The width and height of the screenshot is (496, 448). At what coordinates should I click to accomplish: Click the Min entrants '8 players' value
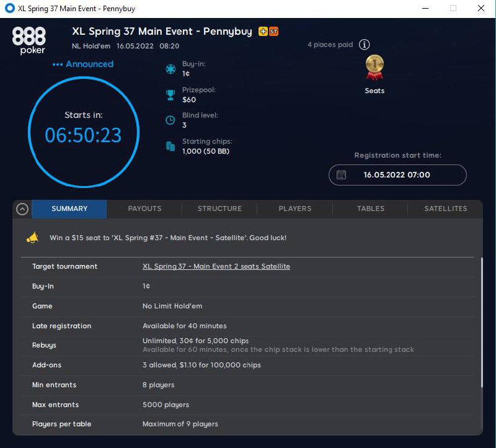(159, 385)
